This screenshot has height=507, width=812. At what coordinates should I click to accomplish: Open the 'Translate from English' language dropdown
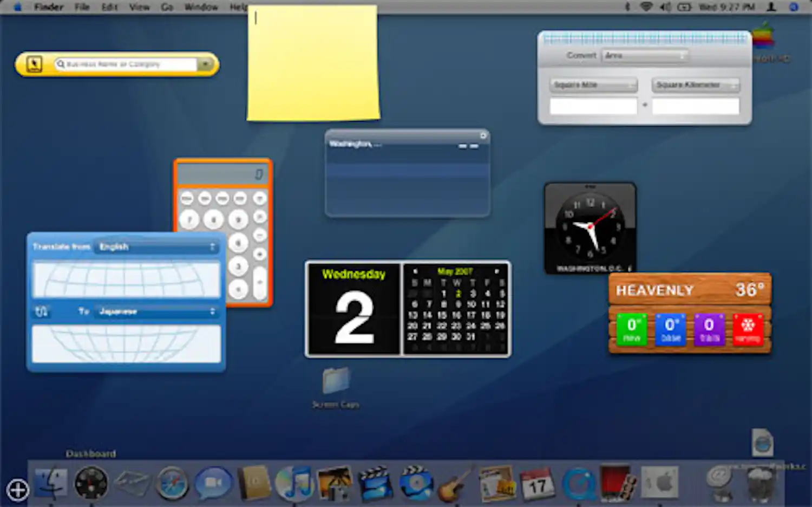click(x=157, y=247)
